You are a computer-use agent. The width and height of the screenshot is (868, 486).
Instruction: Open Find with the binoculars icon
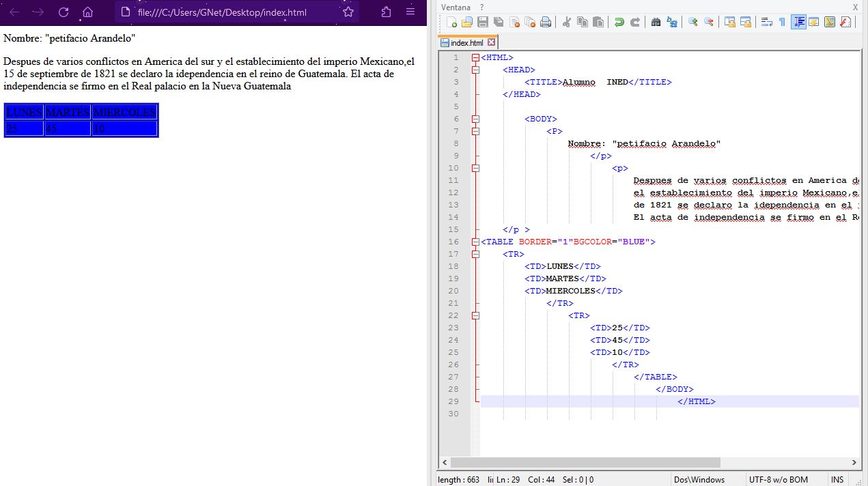656,23
